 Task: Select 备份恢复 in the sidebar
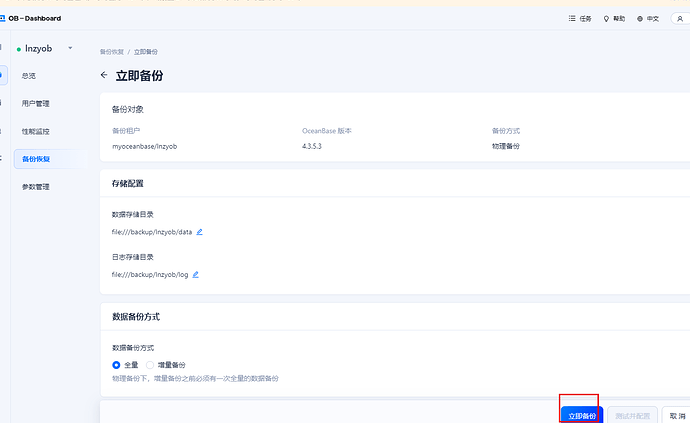36,159
